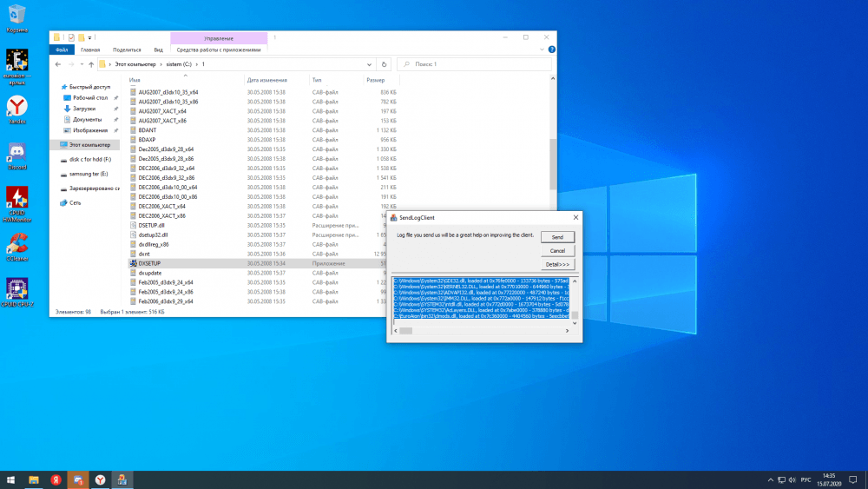Screen dimensions: 868x489
Task: Click the Explorer refresh icon
Action: pos(384,64)
